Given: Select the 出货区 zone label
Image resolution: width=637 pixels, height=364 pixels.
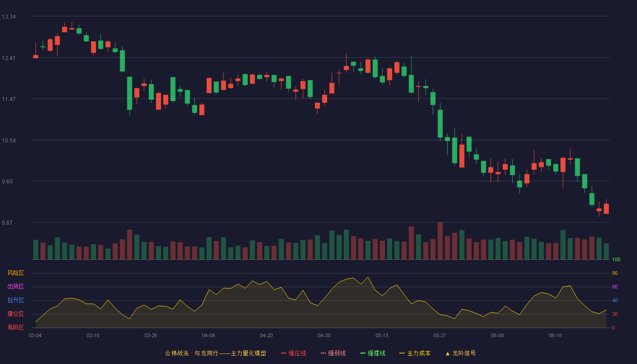Looking at the screenshot, I should tap(16, 287).
